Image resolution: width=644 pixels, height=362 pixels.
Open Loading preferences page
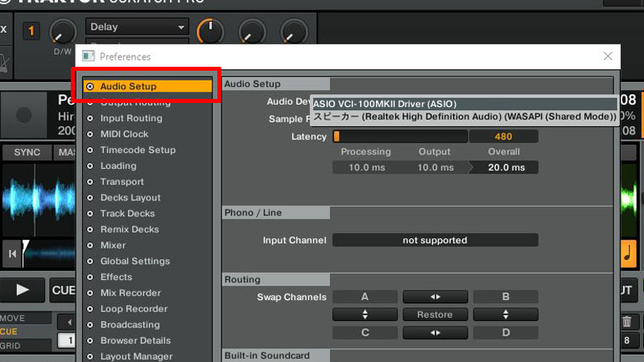tap(118, 166)
